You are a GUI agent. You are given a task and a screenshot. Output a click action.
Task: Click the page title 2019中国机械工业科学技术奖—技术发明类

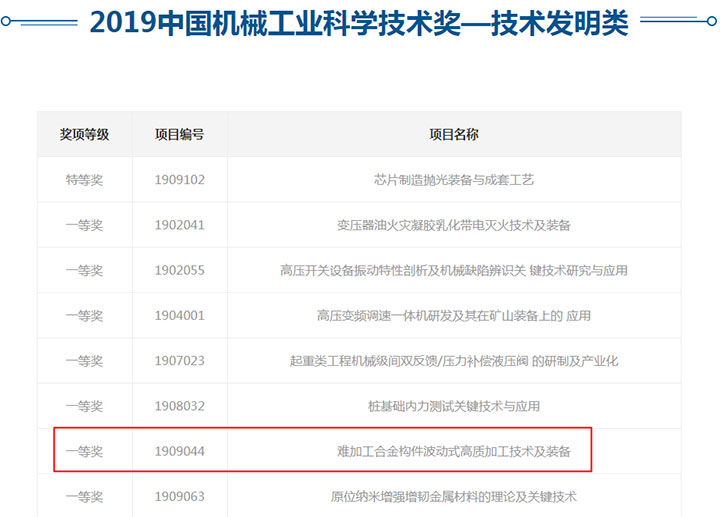click(x=359, y=23)
